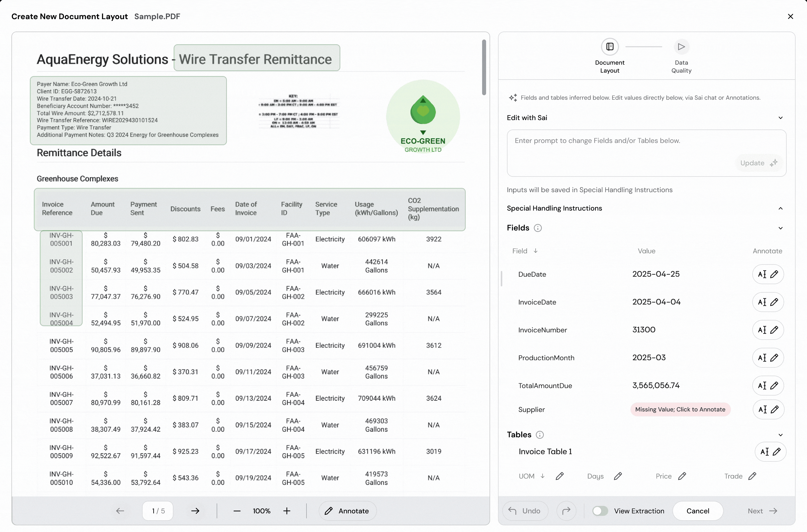The width and height of the screenshot is (807, 532).
Task: Collapse the Special Handling Instructions section
Action: point(780,208)
